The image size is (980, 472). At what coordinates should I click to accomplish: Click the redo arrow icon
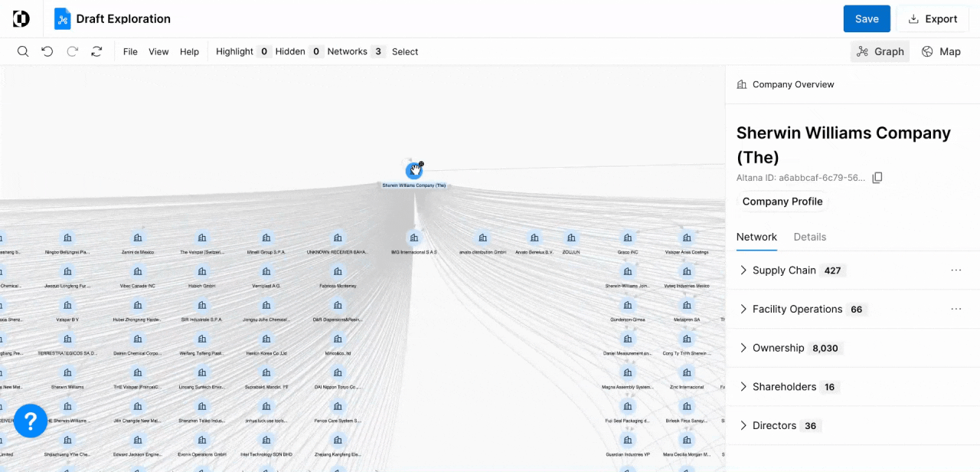(x=72, y=51)
